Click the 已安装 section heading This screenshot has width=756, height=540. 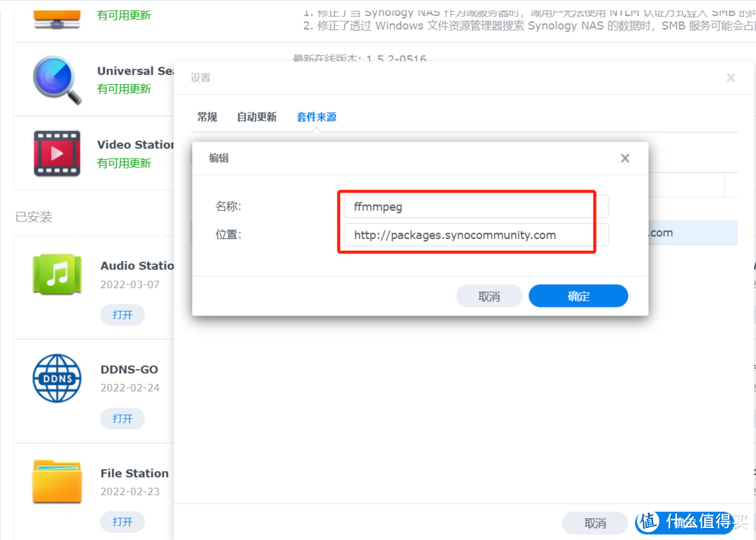34,216
